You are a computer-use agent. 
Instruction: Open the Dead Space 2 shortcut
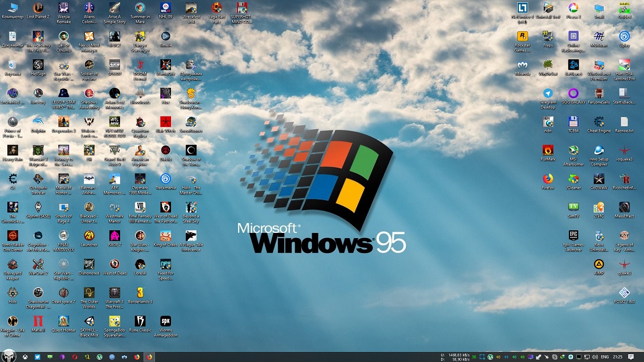[63, 294]
